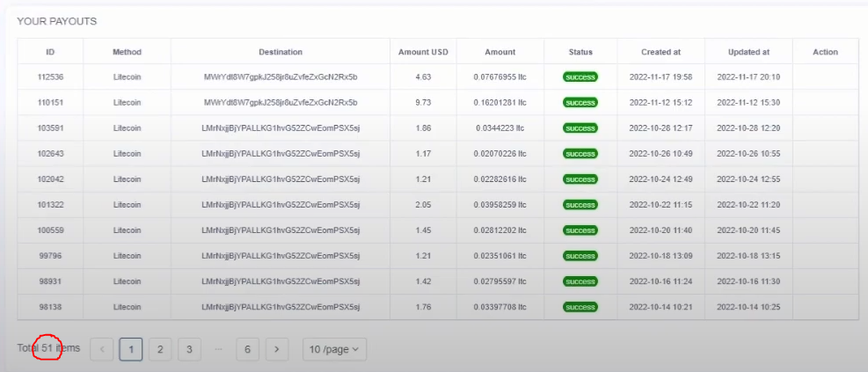This screenshot has height=372, width=868.
Task: Click the 1.76 USD amount cell
Action: pos(423,307)
